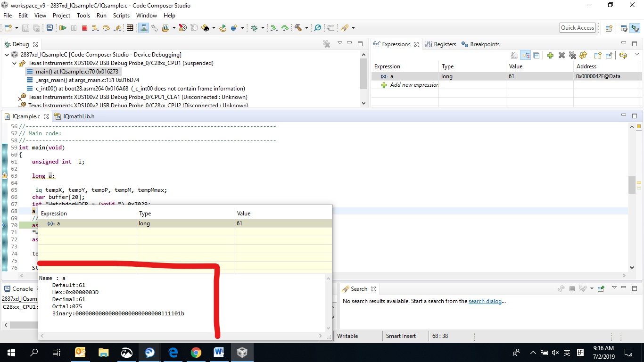Click the Build hammer icon
Image resolution: width=644 pixels, height=362 pixels.
(x=298, y=28)
